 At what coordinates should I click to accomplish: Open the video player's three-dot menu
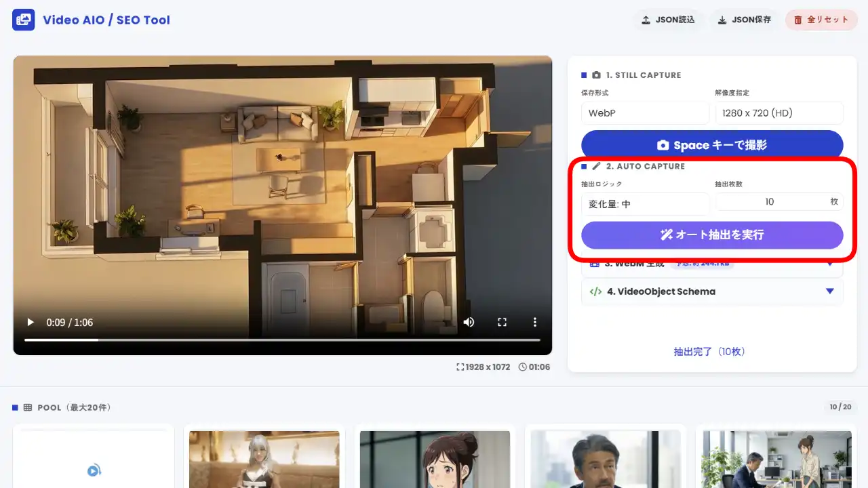534,322
